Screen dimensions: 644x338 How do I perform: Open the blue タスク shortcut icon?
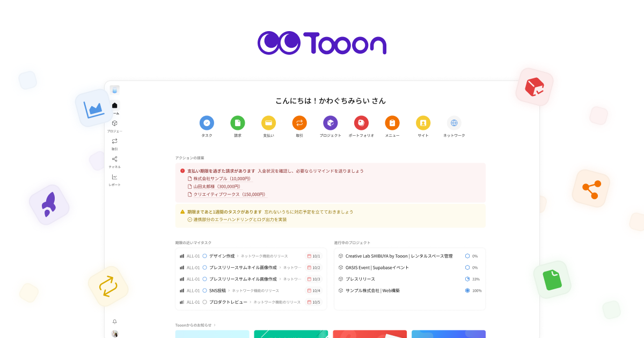[x=207, y=123]
